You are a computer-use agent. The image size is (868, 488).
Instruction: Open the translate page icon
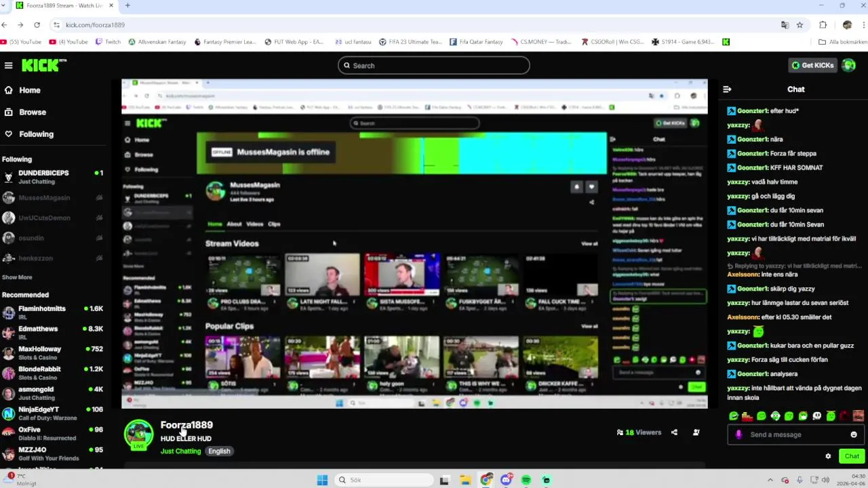785,25
